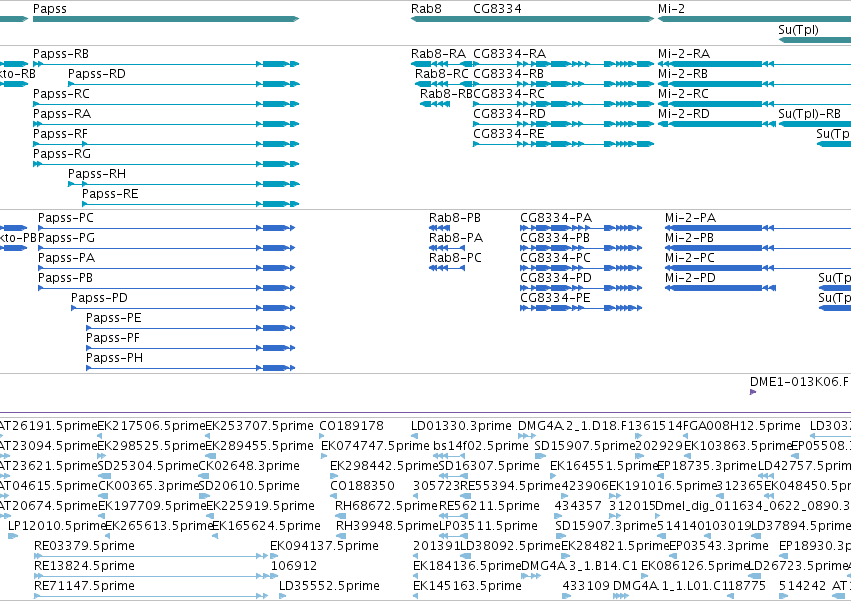Screen dimensions: 851x601
Task: Select the feature labeled 106912
Action: tap(294, 566)
